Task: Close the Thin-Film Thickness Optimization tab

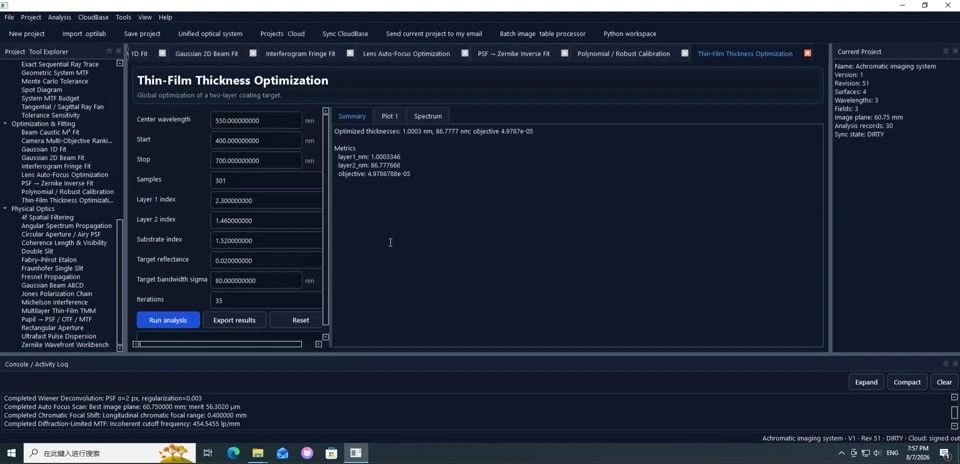Action: pos(808,54)
